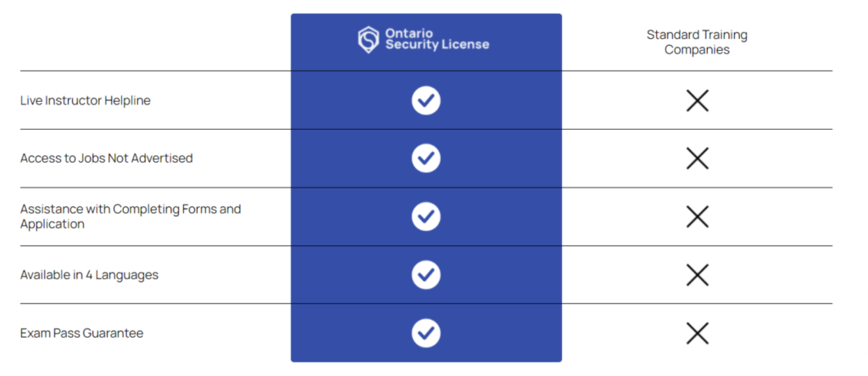868x376 pixels.
Task: Click the Access to Jobs Not Advertised text
Action: click(x=106, y=158)
